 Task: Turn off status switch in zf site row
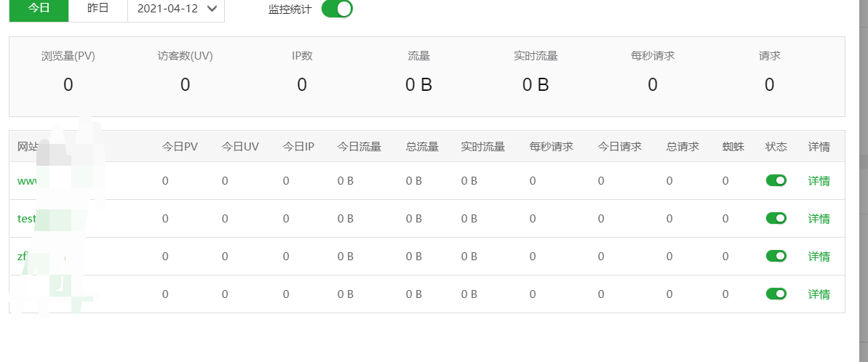776,256
